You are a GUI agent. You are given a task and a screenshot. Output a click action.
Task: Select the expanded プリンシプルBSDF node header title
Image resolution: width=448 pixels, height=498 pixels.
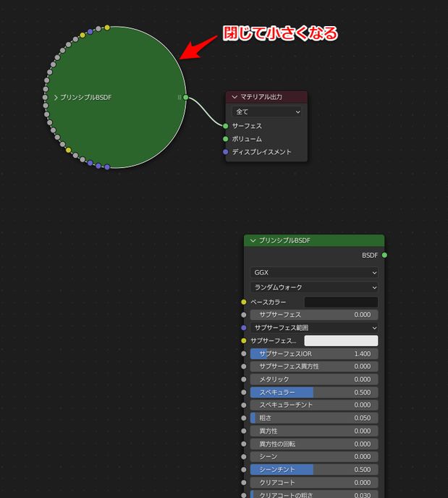(x=284, y=240)
